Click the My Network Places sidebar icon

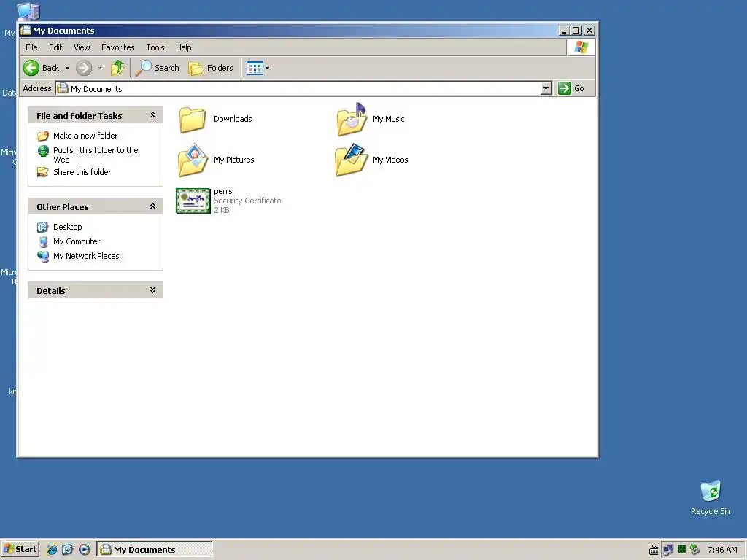(x=43, y=256)
